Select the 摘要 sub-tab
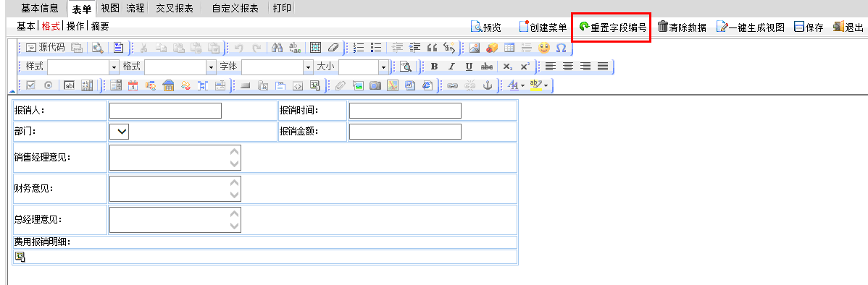This screenshot has height=285, width=868. pyautogui.click(x=100, y=27)
